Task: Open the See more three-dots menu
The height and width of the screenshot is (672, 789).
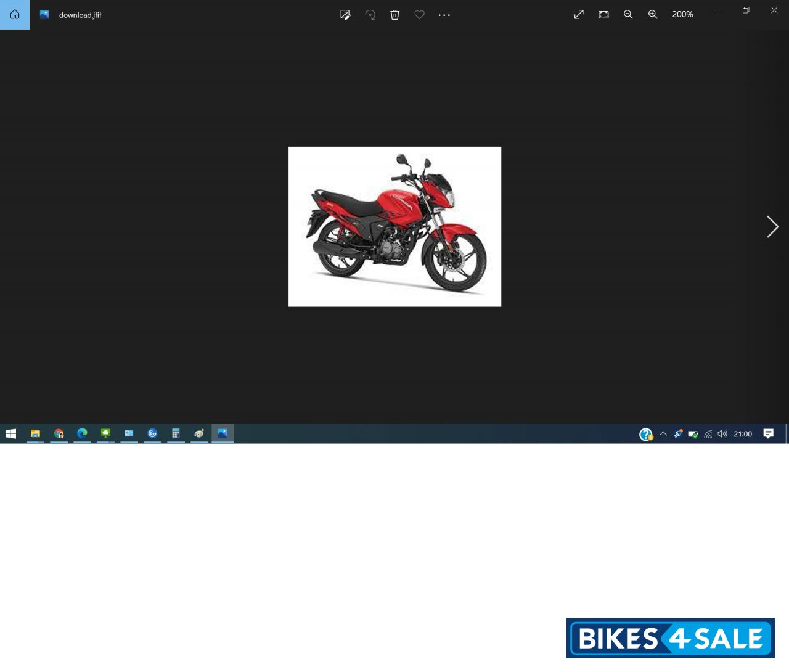Action: click(444, 15)
